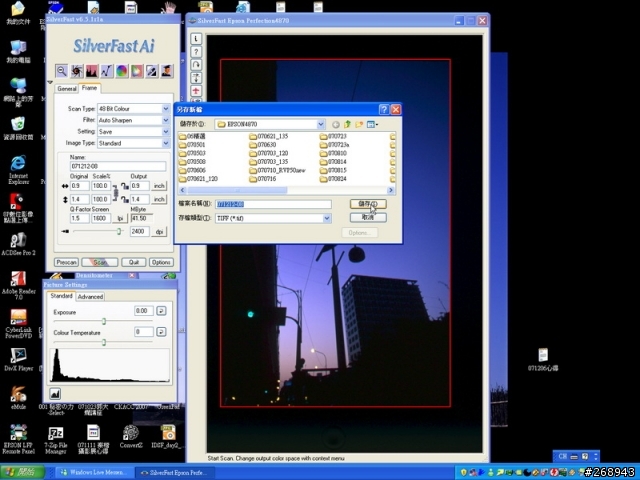The height and width of the screenshot is (480, 640).
Task: Click the help question mark in save dialog title
Action: pyautogui.click(x=384, y=109)
